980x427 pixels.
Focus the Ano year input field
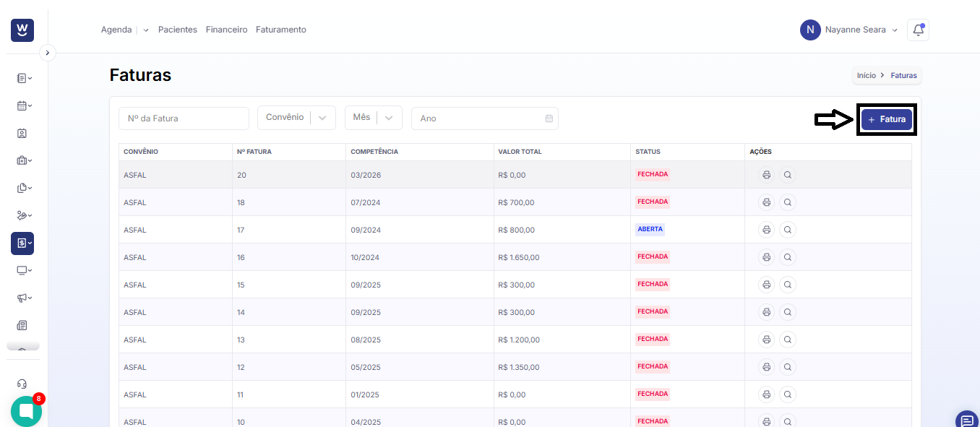(484, 118)
